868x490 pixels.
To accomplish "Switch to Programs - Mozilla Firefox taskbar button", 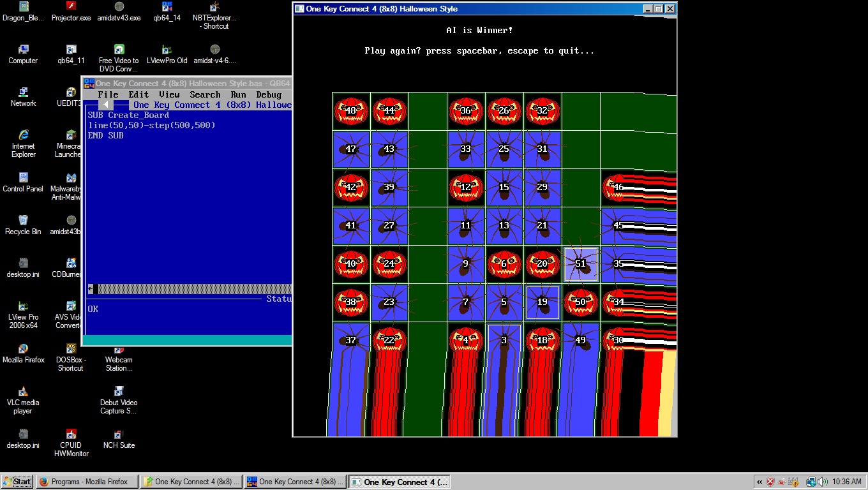I will tap(87, 482).
